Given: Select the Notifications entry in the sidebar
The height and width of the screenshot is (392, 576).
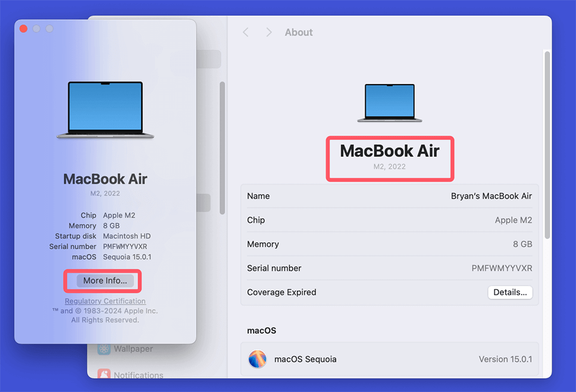Looking at the screenshot, I should click(138, 375).
